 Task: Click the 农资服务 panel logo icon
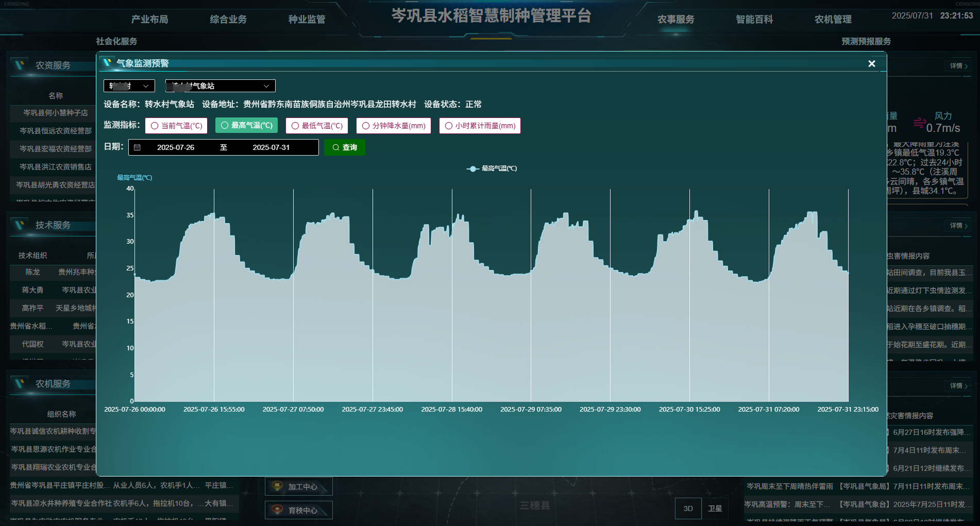(x=20, y=65)
